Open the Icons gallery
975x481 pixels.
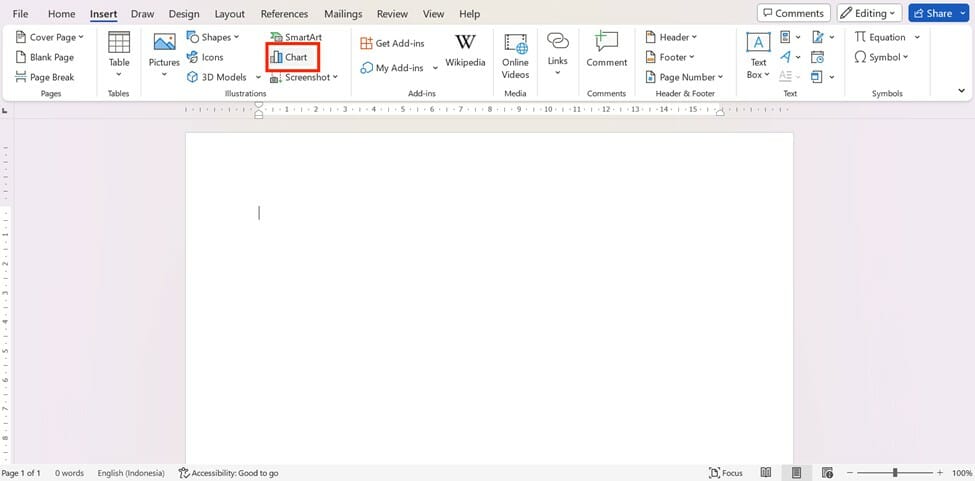pos(205,57)
